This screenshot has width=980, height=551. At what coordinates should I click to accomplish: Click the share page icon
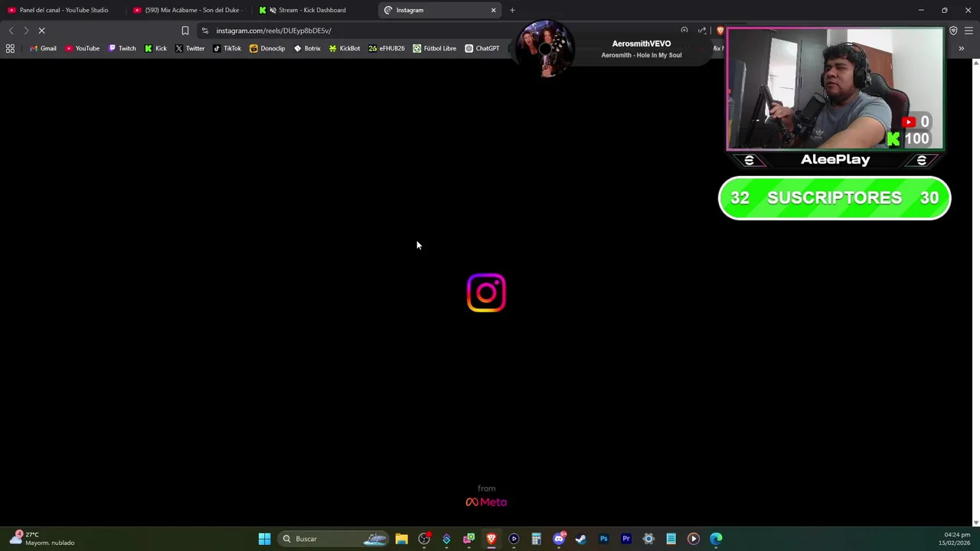702,31
